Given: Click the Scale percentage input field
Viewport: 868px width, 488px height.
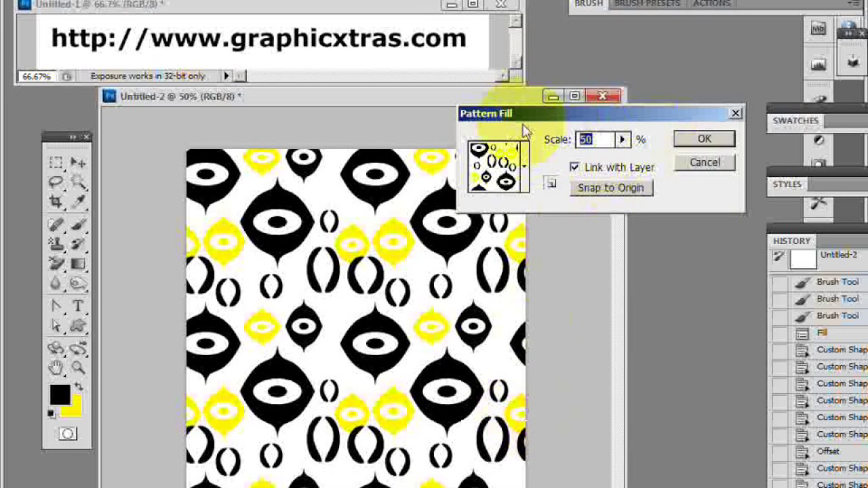Looking at the screenshot, I should pos(595,140).
